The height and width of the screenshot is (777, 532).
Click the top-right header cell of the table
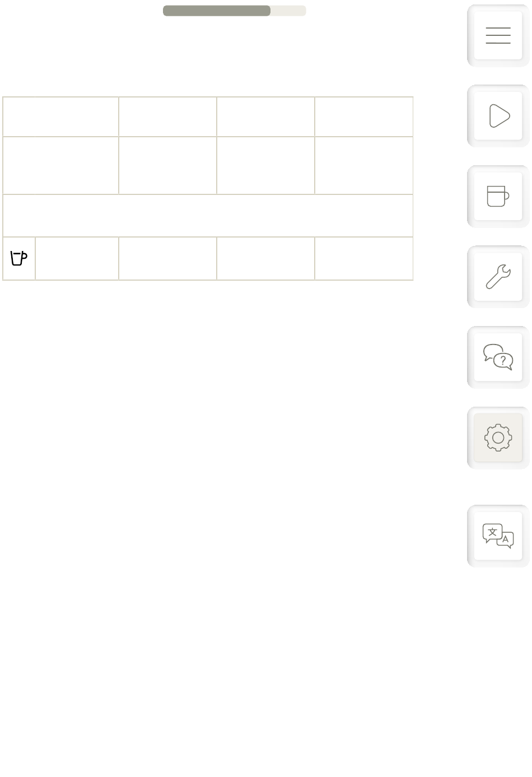tap(363, 117)
